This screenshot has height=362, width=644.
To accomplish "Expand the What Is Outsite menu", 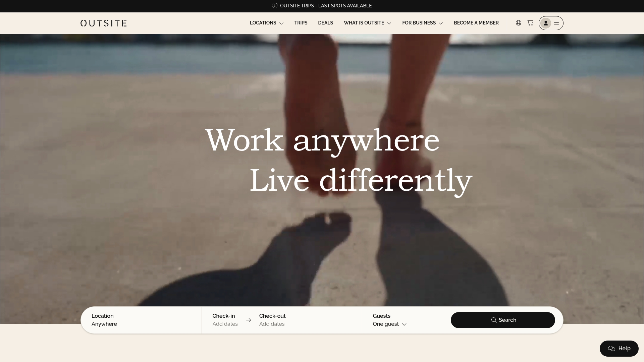I will [368, 23].
